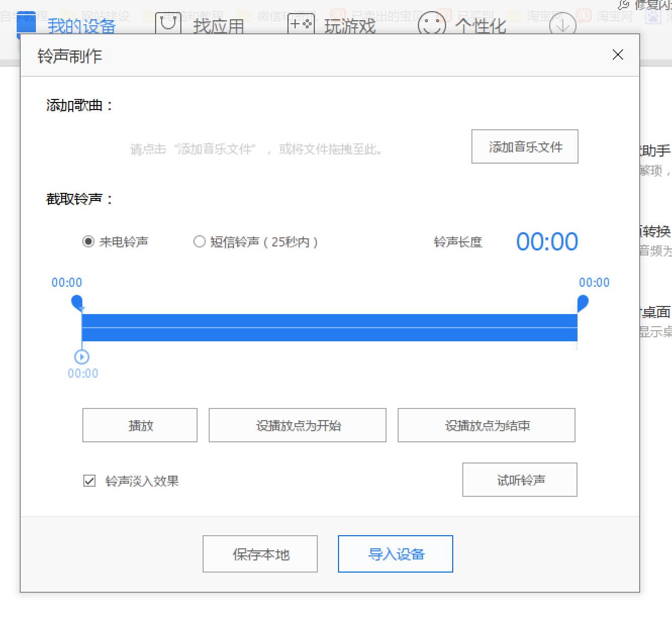Click the play icon under the timeline
The image size is (672, 617).
81,356
